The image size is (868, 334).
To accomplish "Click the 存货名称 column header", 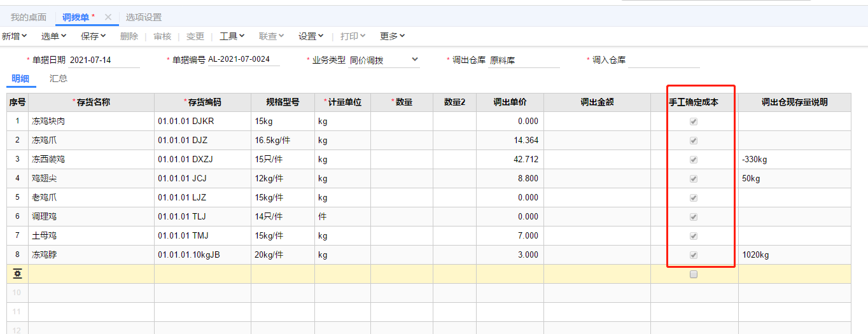I will pyautogui.click(x=92, y=102).
